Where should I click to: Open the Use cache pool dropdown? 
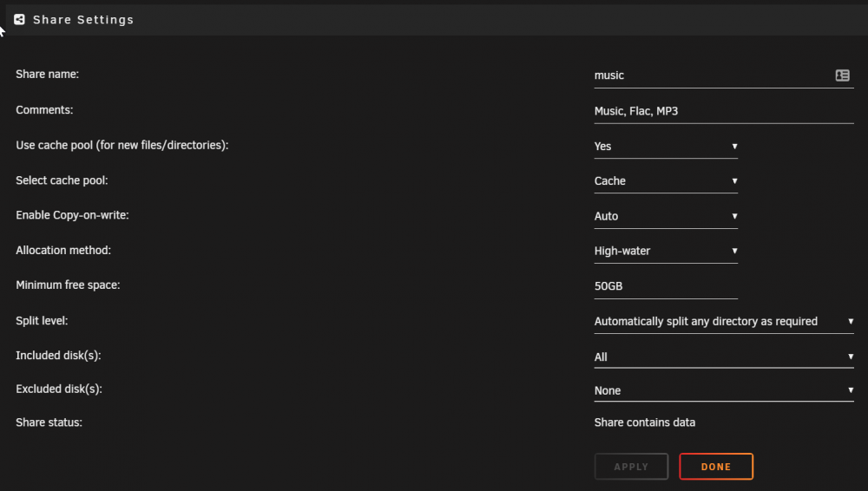pyautogui.click(x=666, y=146)
